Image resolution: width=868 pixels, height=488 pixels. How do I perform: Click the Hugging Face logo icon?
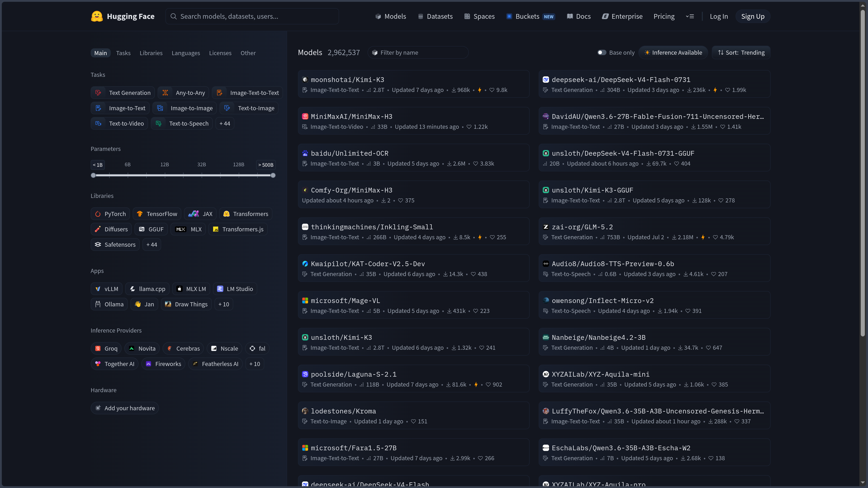pos(97,16)
